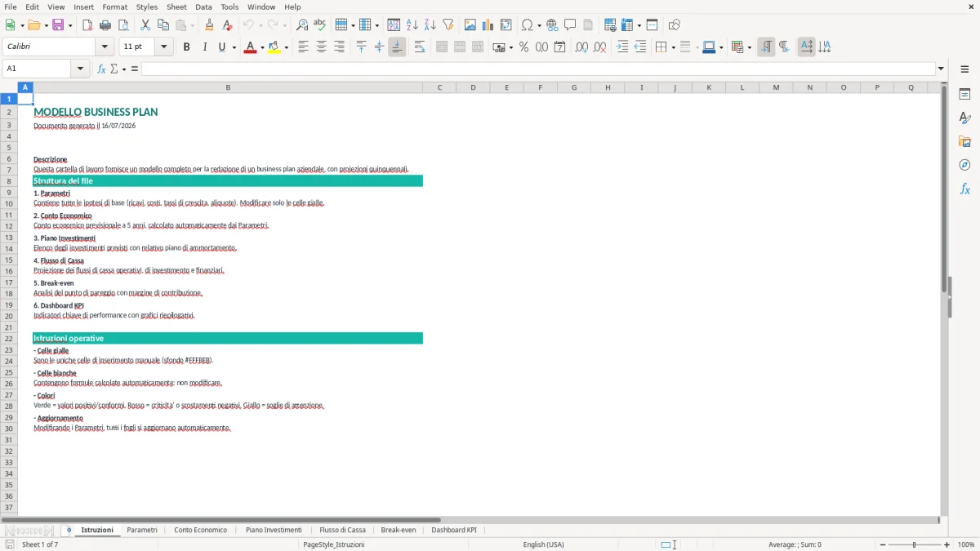Open the Draw Functions shapes icon
980x551 pixels.
click(675, 25)
